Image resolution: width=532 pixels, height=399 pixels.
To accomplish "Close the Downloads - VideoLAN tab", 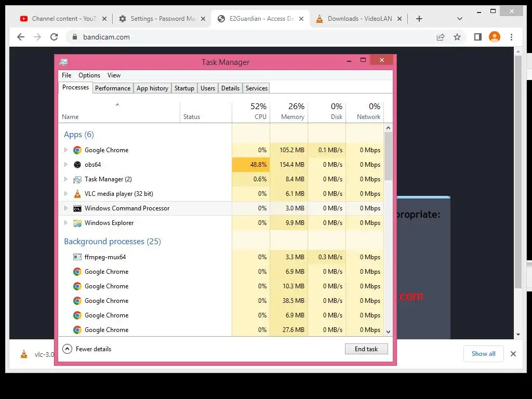I will coord(400,19).
